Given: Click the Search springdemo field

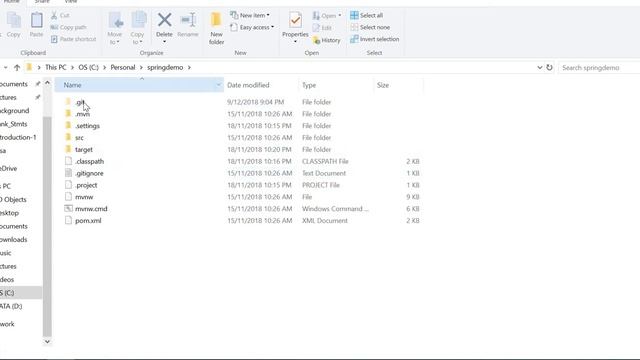Looking at the screenshot, I should click(599, 68).
